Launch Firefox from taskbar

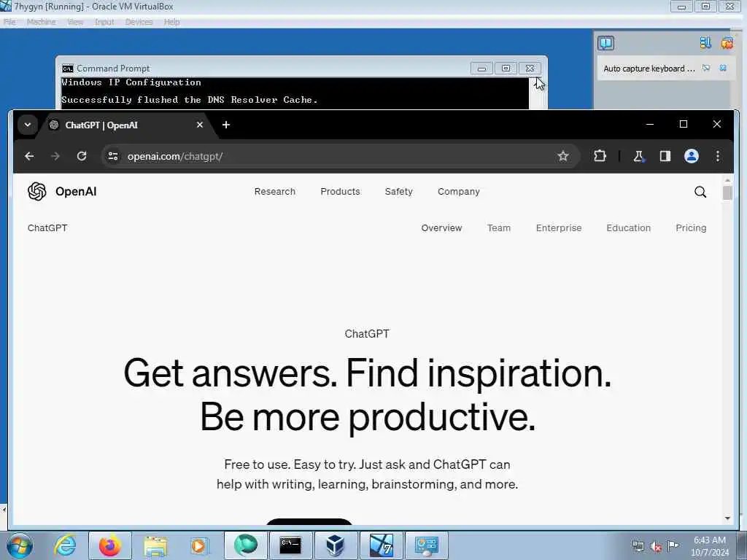pyautogui.click(x=109, y=545)
